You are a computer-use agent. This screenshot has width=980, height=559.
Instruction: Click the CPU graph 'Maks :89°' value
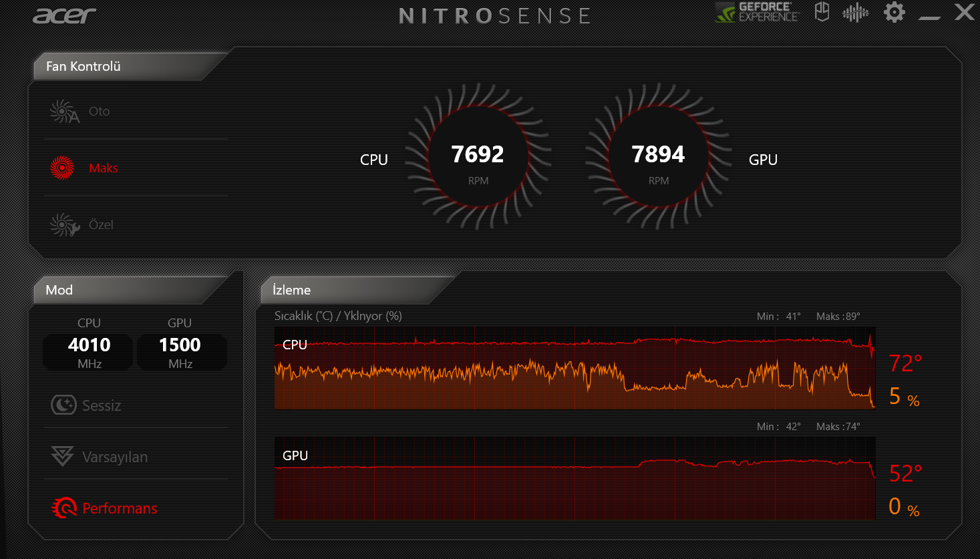[838, 317]
